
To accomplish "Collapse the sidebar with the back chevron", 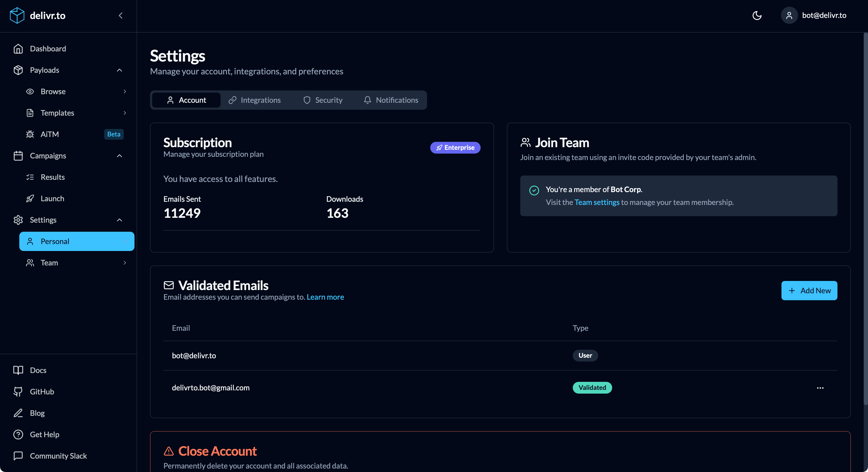I will [x=120, y=16].
